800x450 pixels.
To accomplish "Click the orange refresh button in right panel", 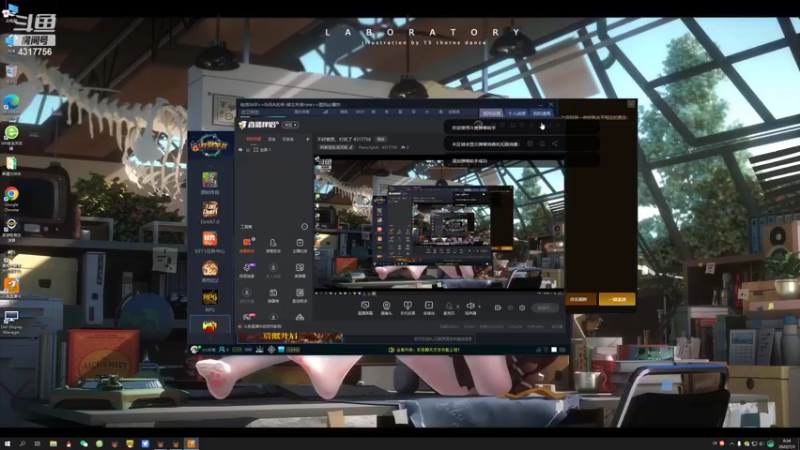I will point(580,299).
